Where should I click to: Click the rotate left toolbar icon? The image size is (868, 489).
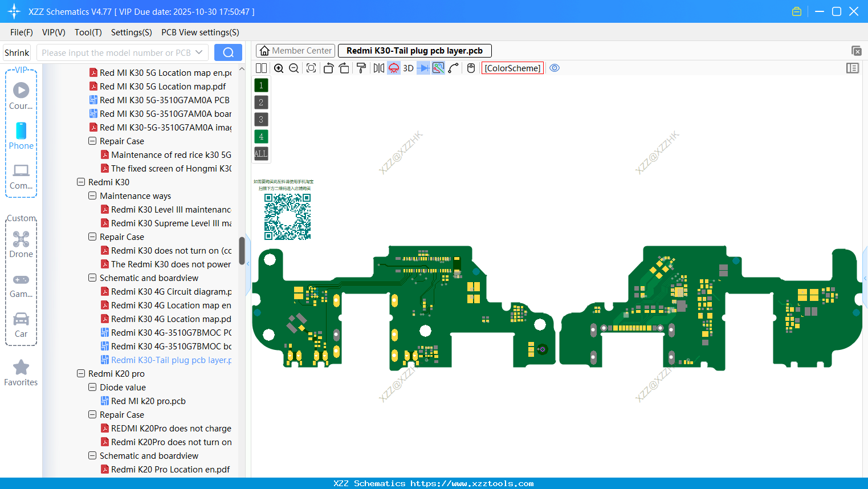(328, 68)
